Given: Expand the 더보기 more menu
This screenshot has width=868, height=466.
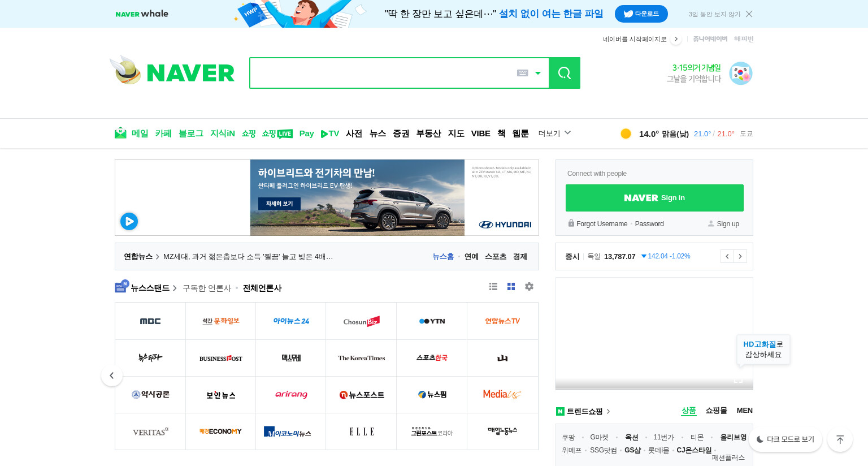Looking at the screenshot, I should [x=554, y=133].
